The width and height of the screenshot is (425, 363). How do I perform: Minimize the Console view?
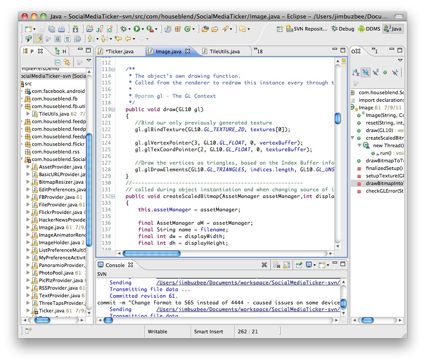click(x=335, y=264)
